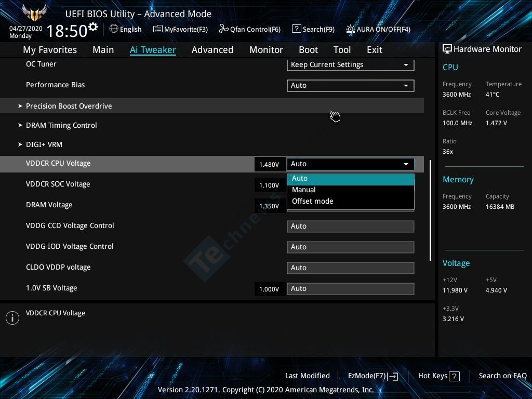Screen dimensions: 532x399
Task: Open the OC Tuner dropdown
Action: pyautogui.click(x=351, y=65)
